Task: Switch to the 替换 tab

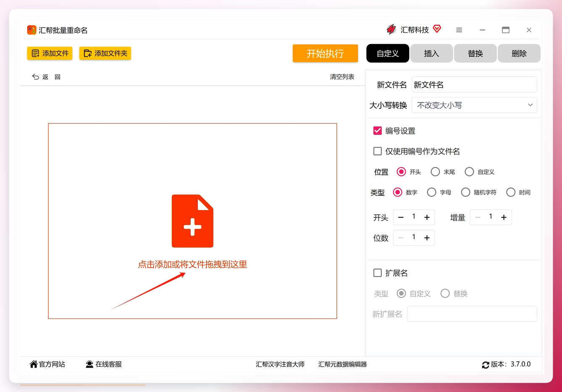Action: [x=475, y=53]
